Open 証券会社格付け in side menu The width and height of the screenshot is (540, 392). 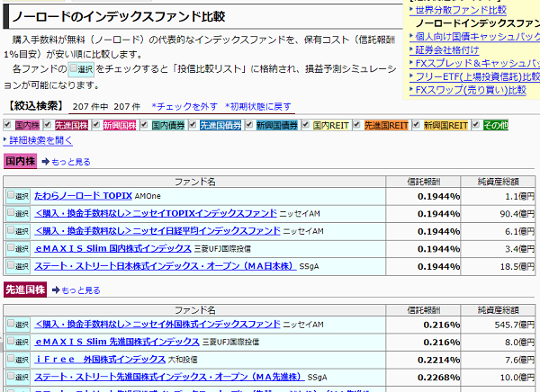(447, 50)
